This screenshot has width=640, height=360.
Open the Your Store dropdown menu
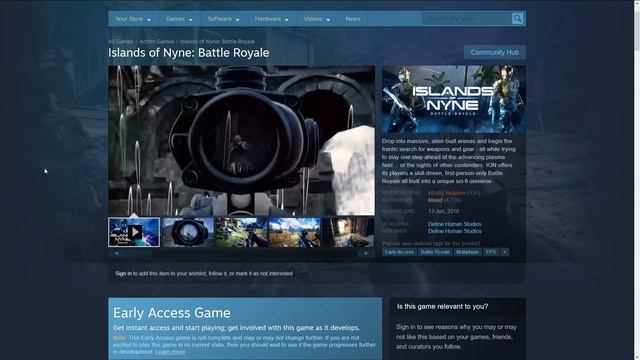[133, 19]
